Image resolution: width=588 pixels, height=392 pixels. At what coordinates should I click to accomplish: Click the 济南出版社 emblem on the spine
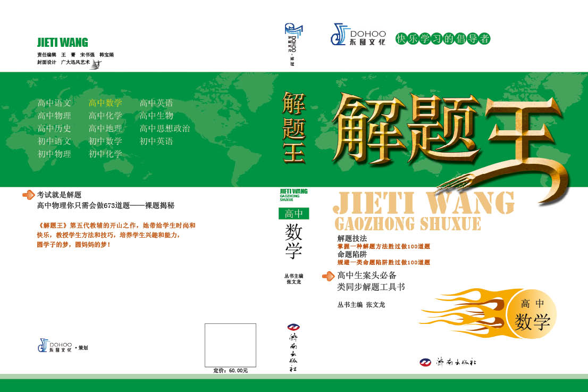pyautogui.click(x=293, y=327)
